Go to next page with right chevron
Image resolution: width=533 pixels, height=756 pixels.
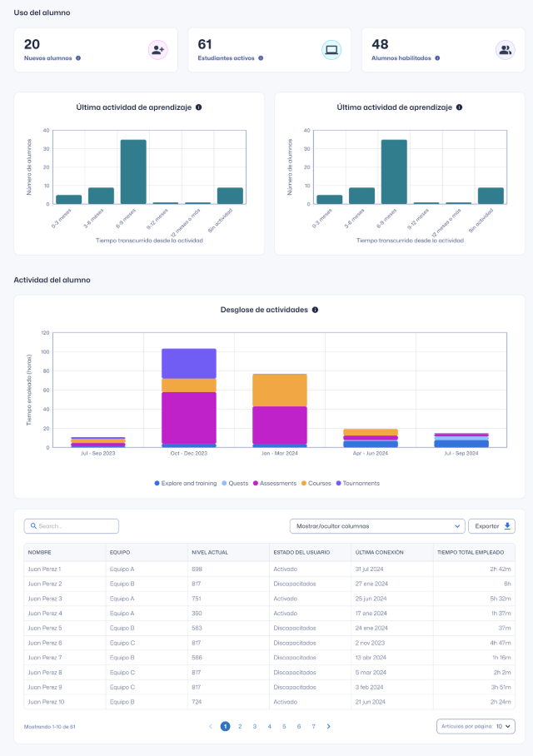pyautogui.click(x=328, y=726)
